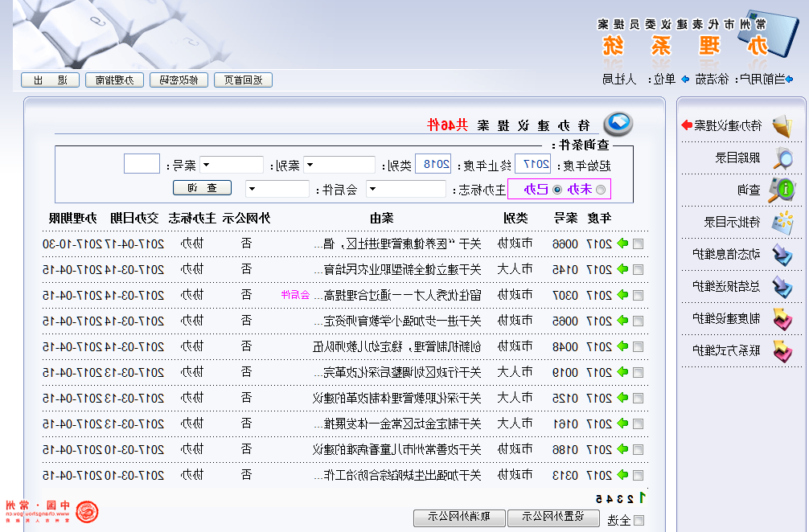The height and width of the screenshot is (532, 809).
Task: Open the 案别 dropdown
Action: point(232,165)
